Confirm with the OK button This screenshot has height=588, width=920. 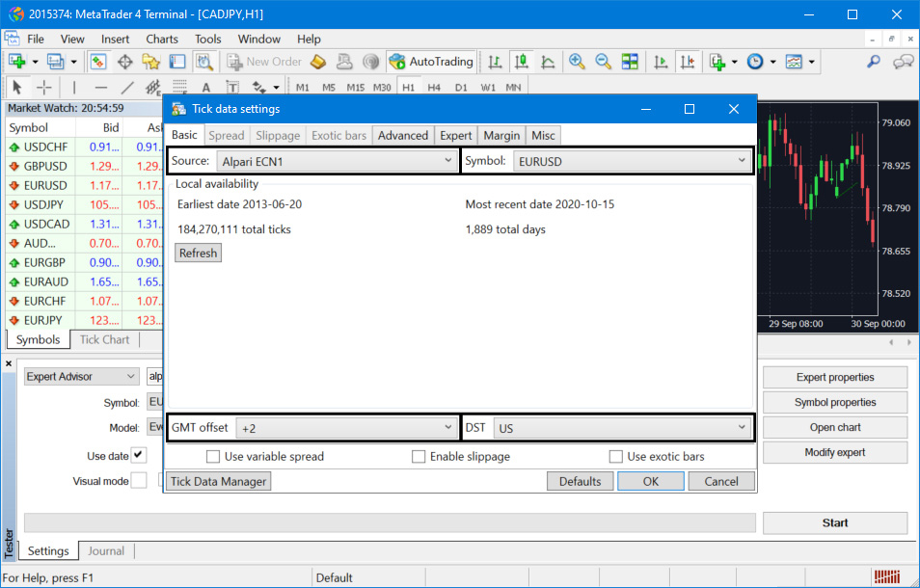651,481
